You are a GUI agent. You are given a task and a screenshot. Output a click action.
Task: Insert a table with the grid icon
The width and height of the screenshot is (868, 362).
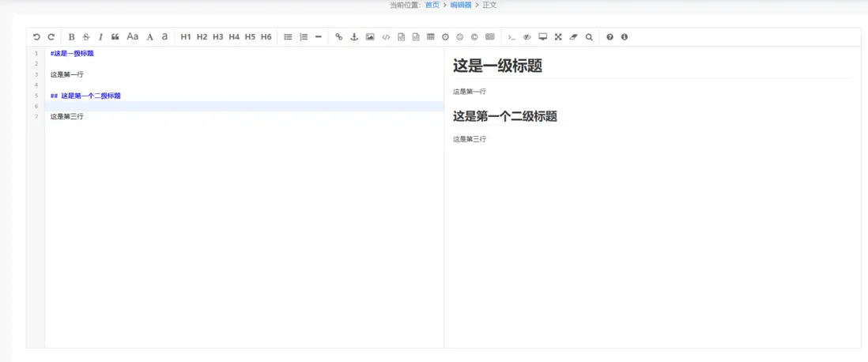[431, 37]
